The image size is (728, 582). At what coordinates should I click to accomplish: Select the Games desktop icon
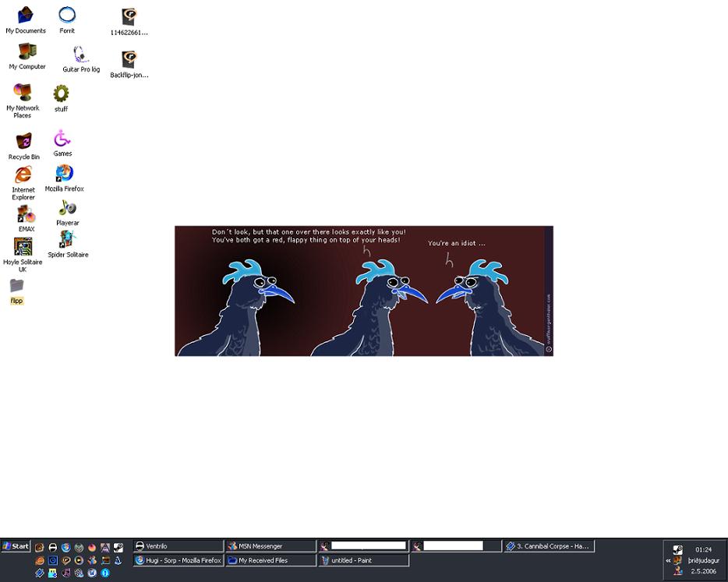62,143
